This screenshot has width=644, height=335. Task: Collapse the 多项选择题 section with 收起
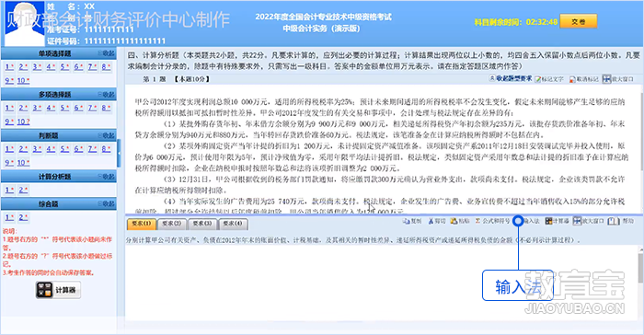pos(107,95)
